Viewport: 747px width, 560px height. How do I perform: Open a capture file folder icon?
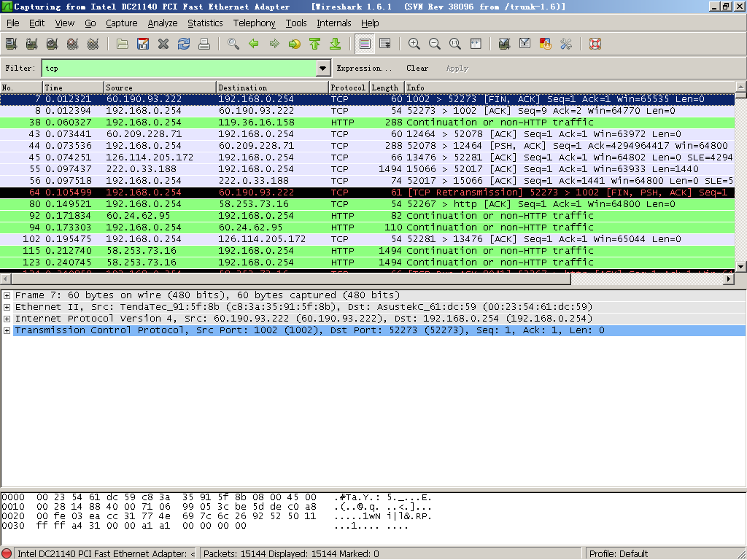coord(123,44)
